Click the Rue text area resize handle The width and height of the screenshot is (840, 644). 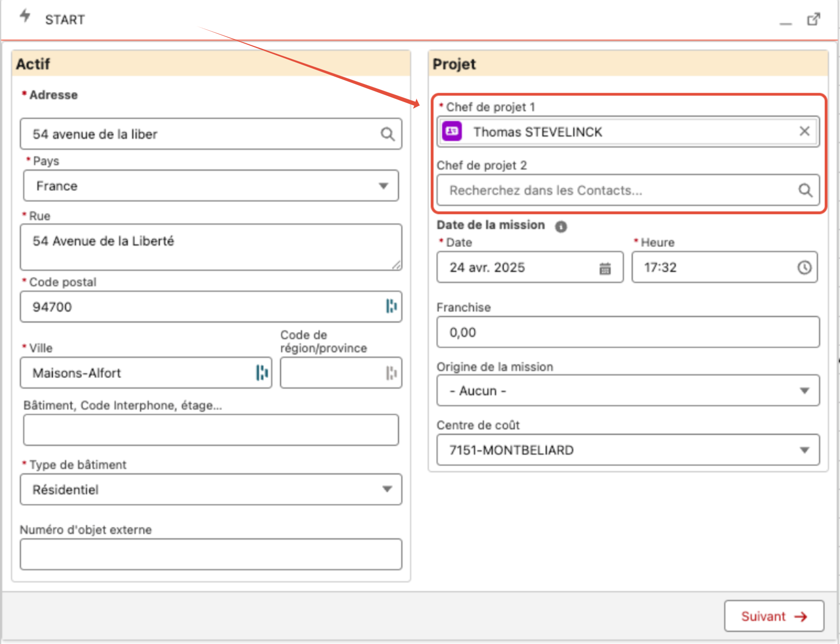(397, 265)
